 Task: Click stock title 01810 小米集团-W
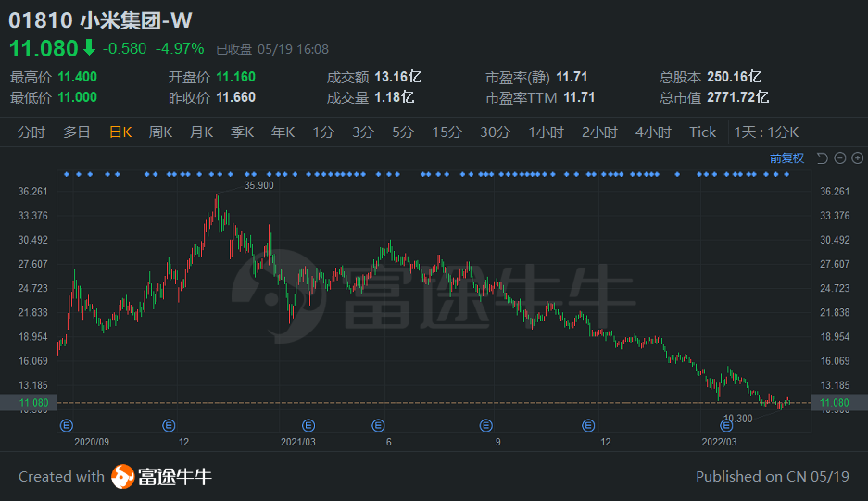100,21
